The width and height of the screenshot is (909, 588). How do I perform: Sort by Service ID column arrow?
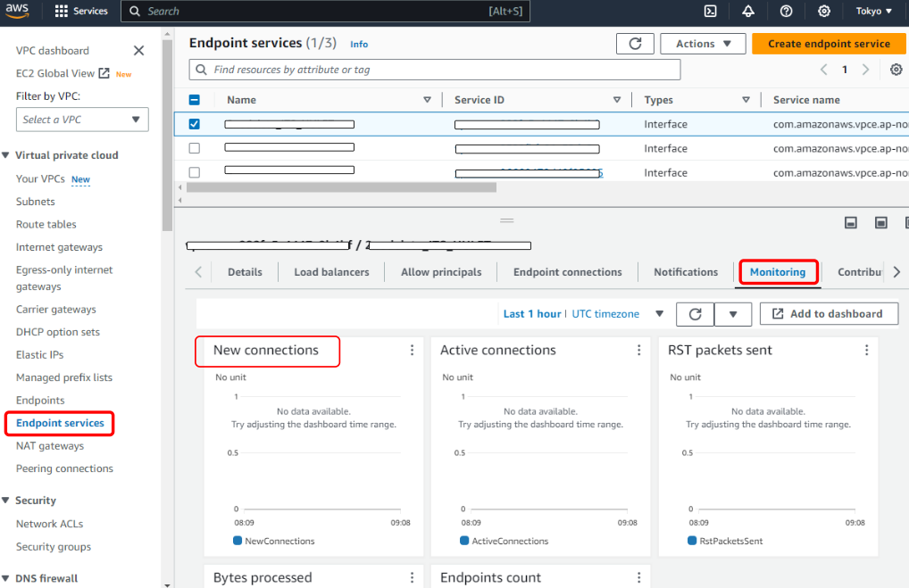click(x=617, y=100)
